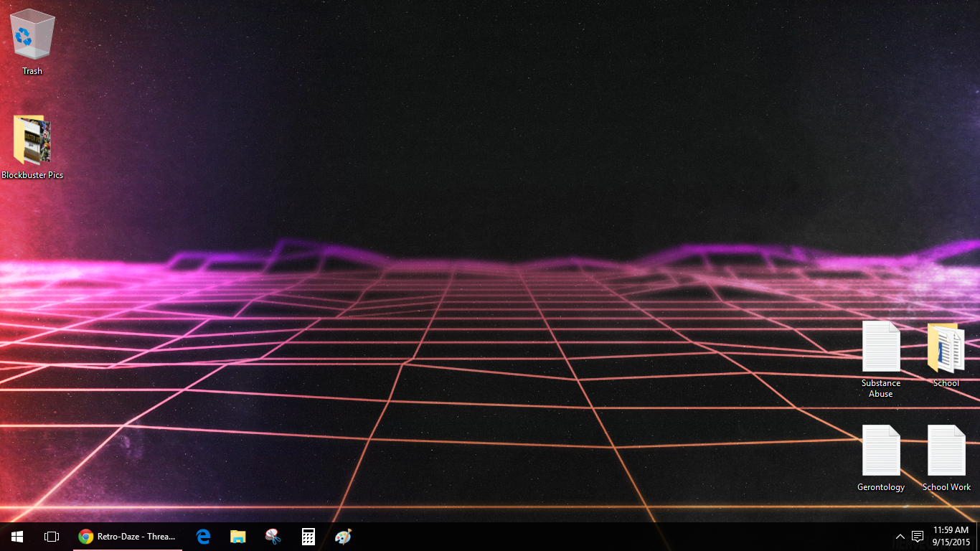This screenshot has width=980, height=551.
Task: Select the School folder icon
Action: pyautogui.click(x=946, y=348)
